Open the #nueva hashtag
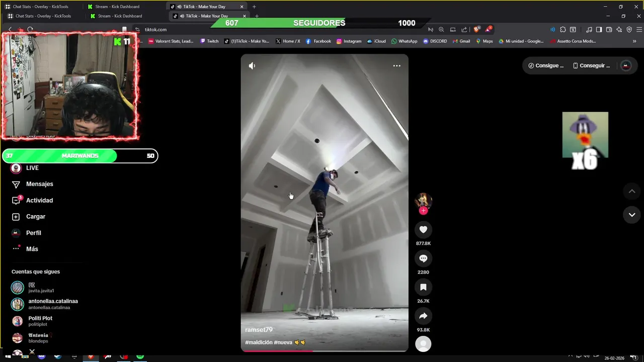The height and width of the screenshot is (362, 644). pos(283,342)
